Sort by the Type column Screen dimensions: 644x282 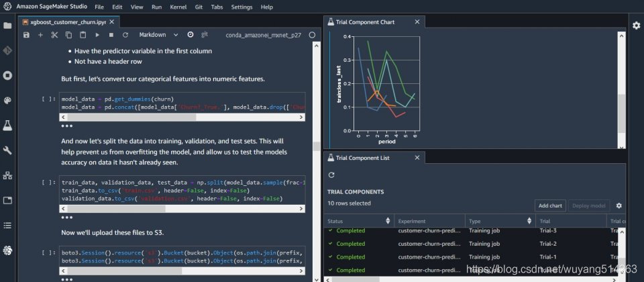[529, 221]
